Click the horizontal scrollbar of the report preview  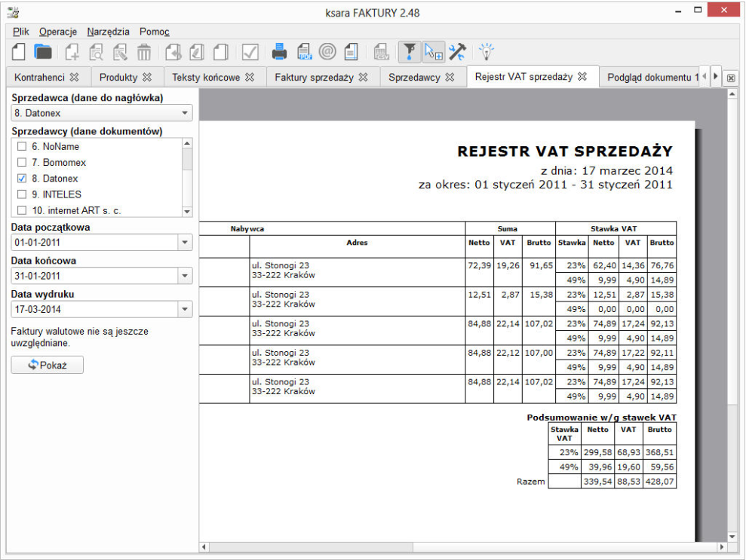463,547
